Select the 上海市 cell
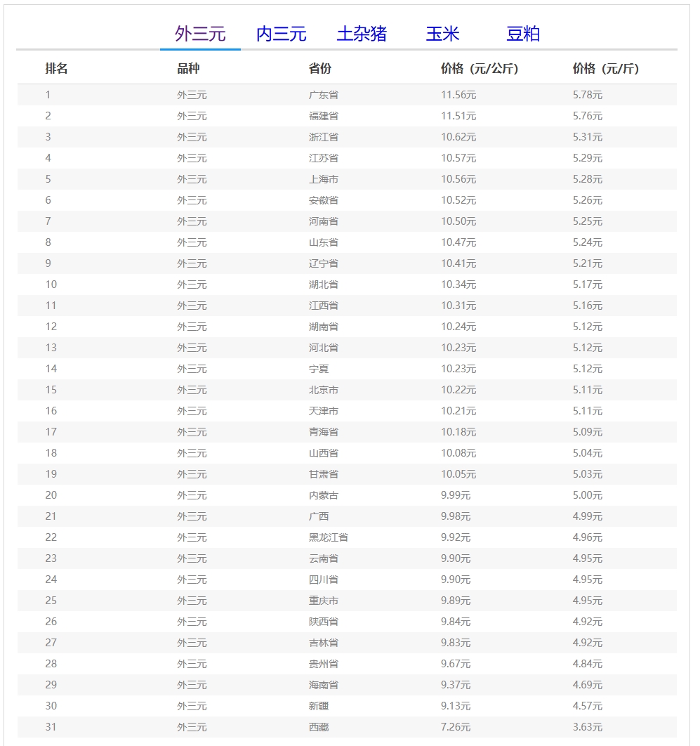Screen dimensions: 700x746 tap(324, 179)
